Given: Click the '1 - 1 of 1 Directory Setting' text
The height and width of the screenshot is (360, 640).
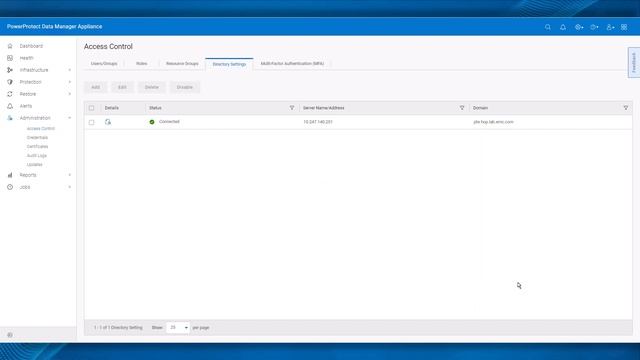Looking at the screenshot, I should (118, 328).
